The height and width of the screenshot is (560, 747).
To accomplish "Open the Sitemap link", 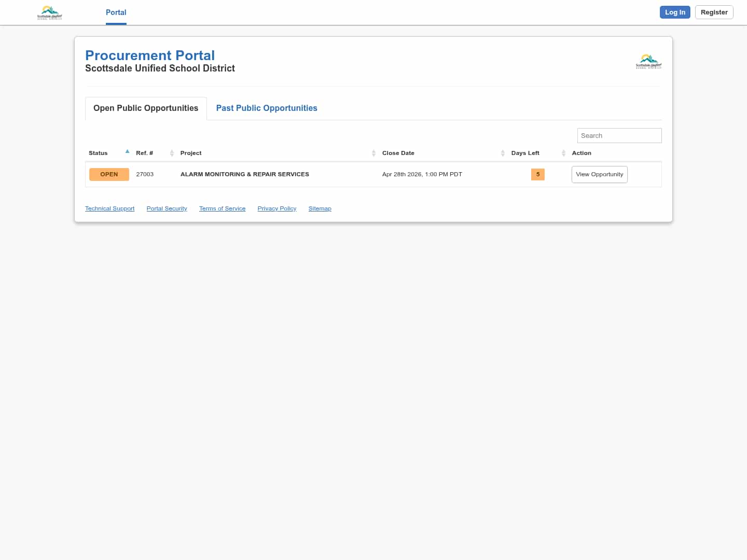I will (320, 208).
